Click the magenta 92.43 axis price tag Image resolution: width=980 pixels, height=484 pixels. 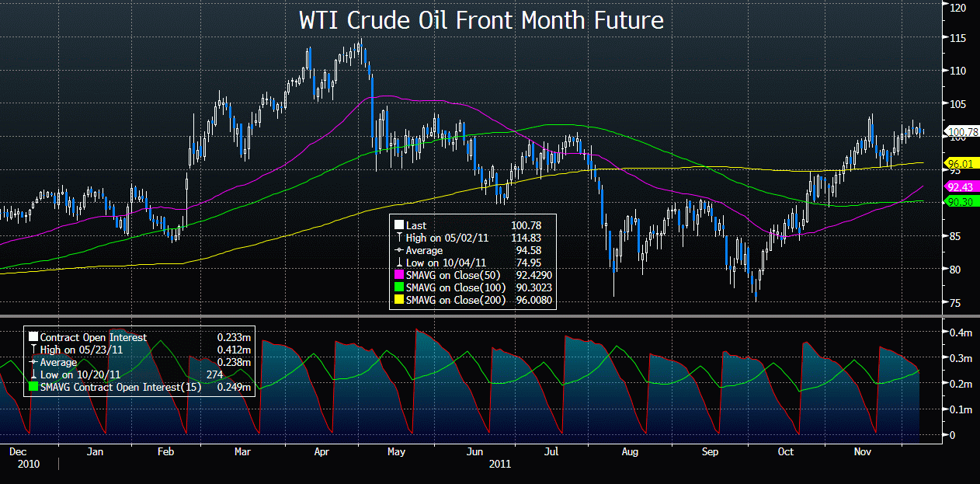[961, 187]
